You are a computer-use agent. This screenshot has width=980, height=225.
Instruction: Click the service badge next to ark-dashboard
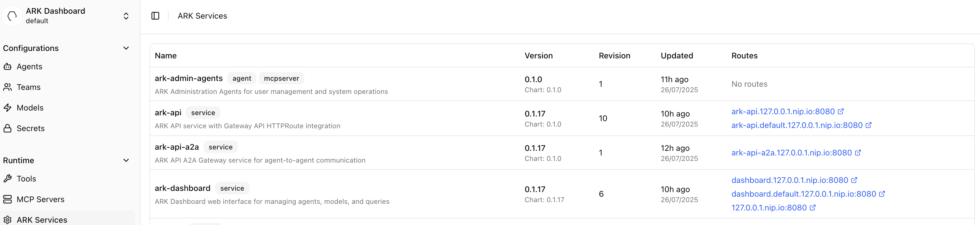[x=232, y=188]
